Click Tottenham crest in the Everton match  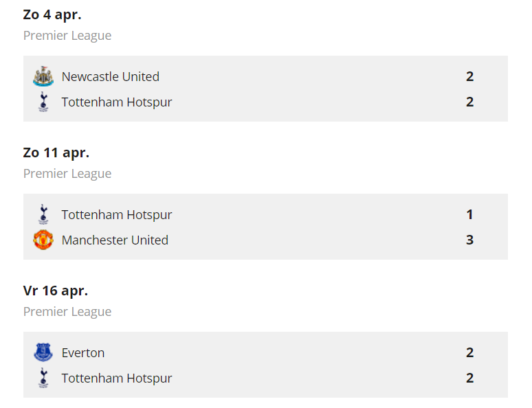(43, 378)
